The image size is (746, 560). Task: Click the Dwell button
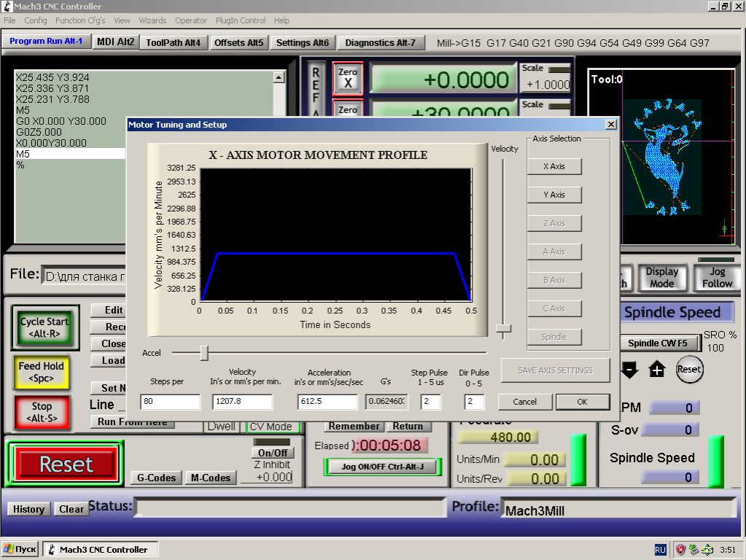221,427
